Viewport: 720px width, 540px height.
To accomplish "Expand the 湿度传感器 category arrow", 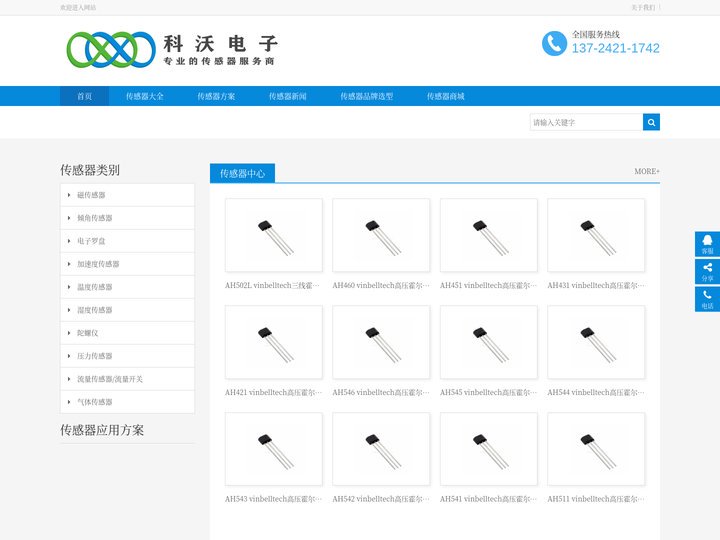I will [x=69, y=310].
